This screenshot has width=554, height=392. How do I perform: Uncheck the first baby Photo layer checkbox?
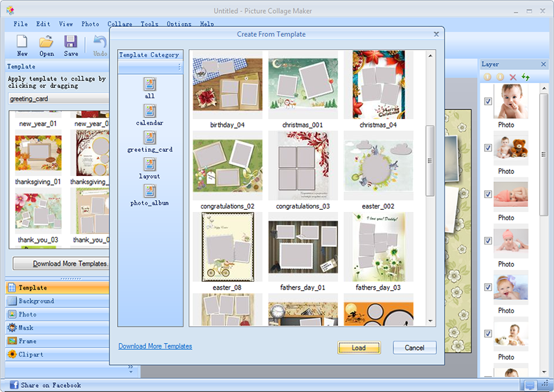point(488,101)
